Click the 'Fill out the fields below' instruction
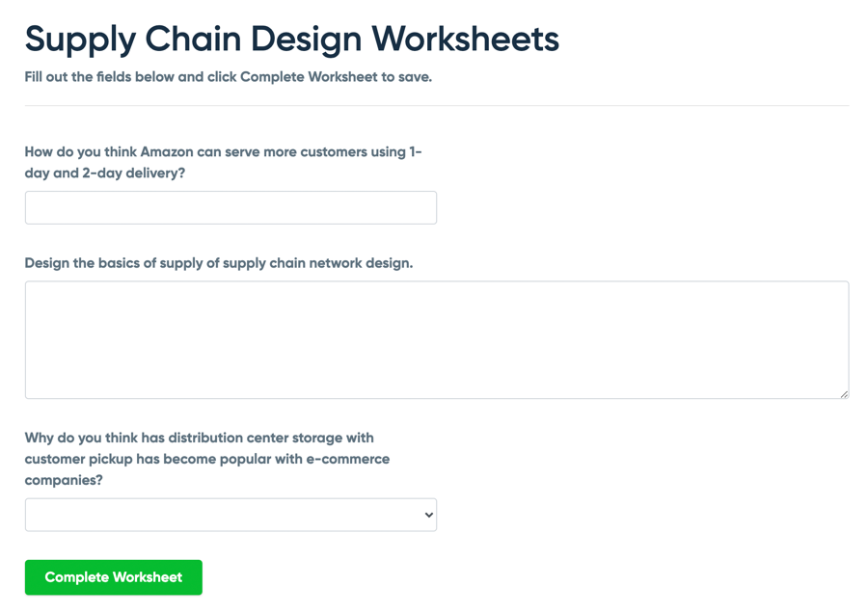This screenshot has height=613, width=868. (x=228, y=77)
